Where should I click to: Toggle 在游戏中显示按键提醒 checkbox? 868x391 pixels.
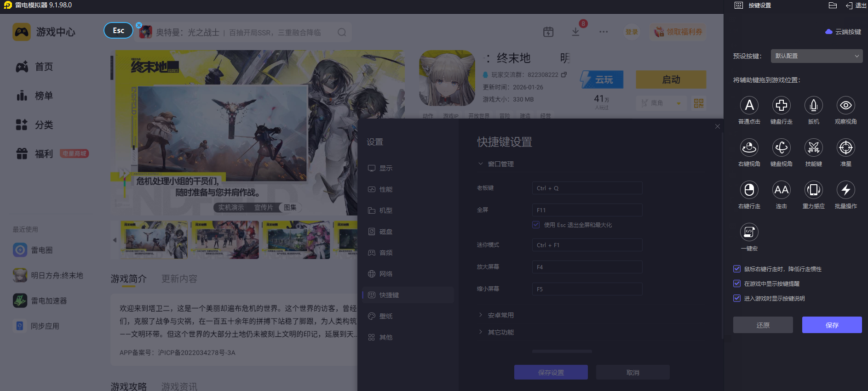(737, 283)
